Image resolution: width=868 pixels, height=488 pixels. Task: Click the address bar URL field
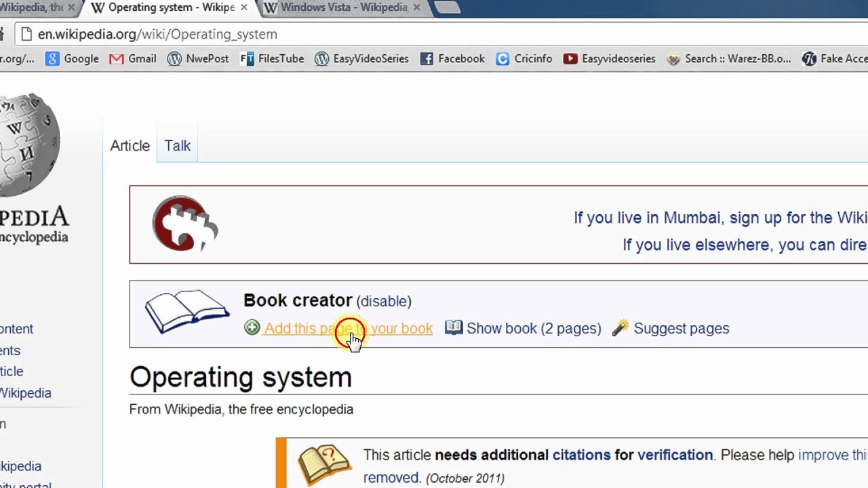point(441,34)
